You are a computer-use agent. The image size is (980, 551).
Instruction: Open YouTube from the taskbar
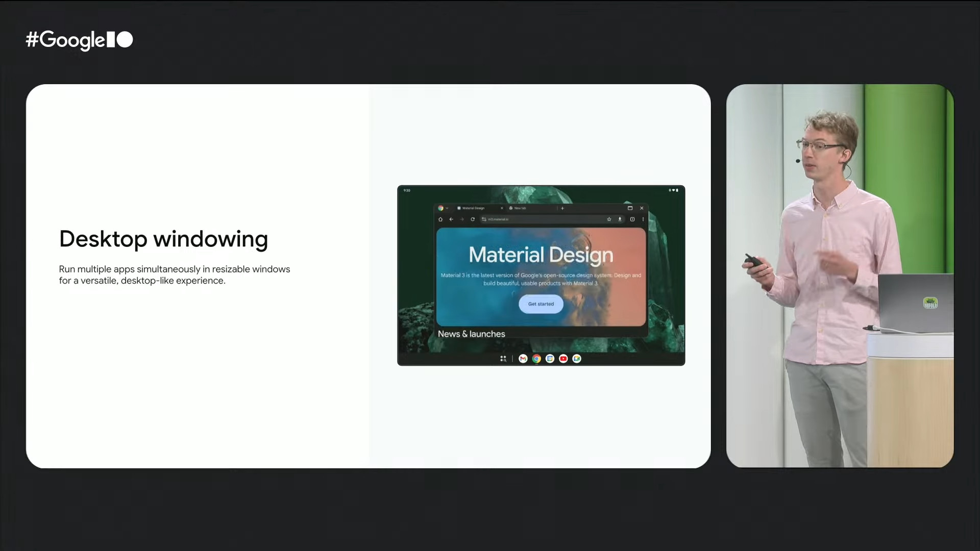point(563,359)
